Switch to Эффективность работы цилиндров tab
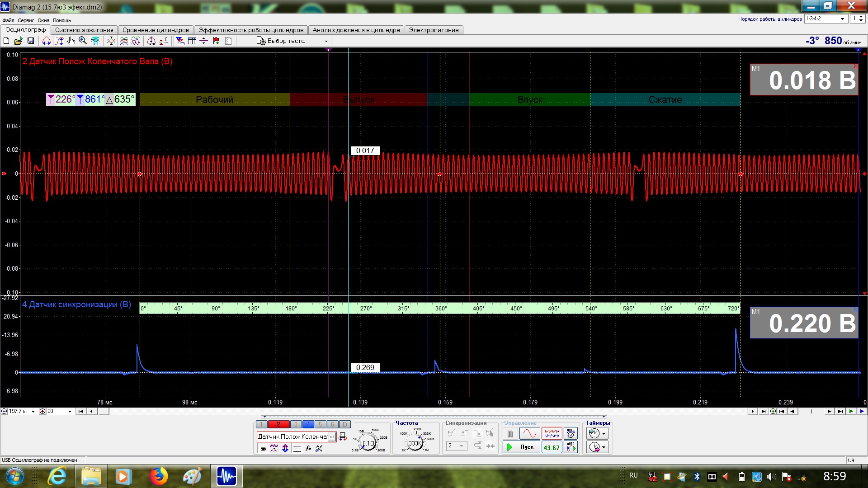868x488 pixels. pyautogui.click(x=251, y=30)
